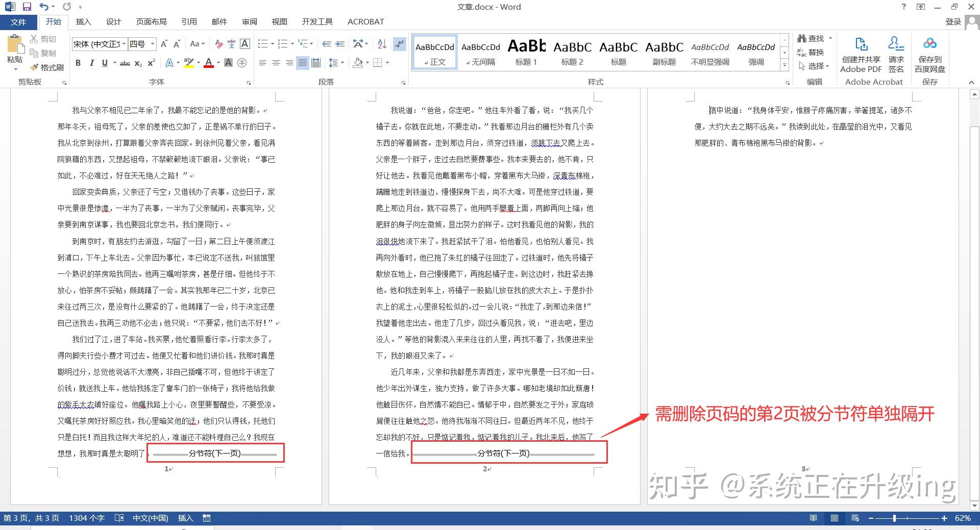
Task: Click the Select (选择) button
Action: [x=814, y=66]
